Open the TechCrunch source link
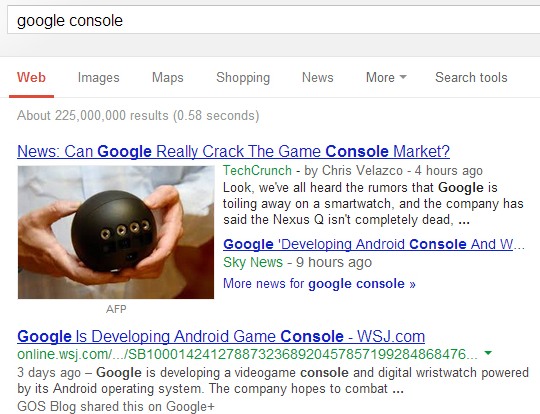The width and height of the screenshot is (540, 414). (x=257, y=170)
